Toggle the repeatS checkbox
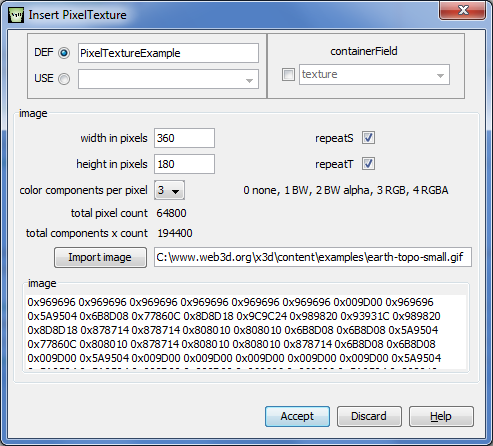Viewport: 493px width, 446px height. click(368, 138)
